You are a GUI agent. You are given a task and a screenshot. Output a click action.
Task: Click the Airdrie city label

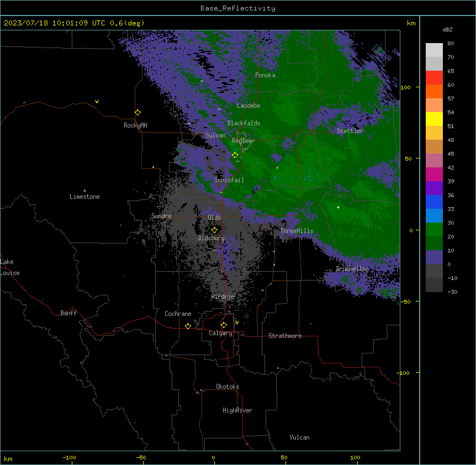click(223, 297)
